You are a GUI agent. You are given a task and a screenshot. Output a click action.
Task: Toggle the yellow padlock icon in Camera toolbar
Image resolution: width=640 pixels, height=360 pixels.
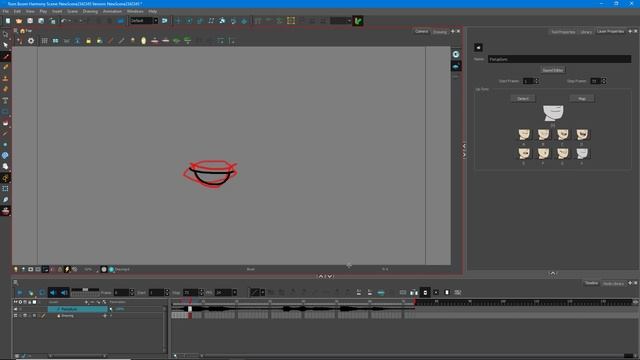(x=89, y=41)
